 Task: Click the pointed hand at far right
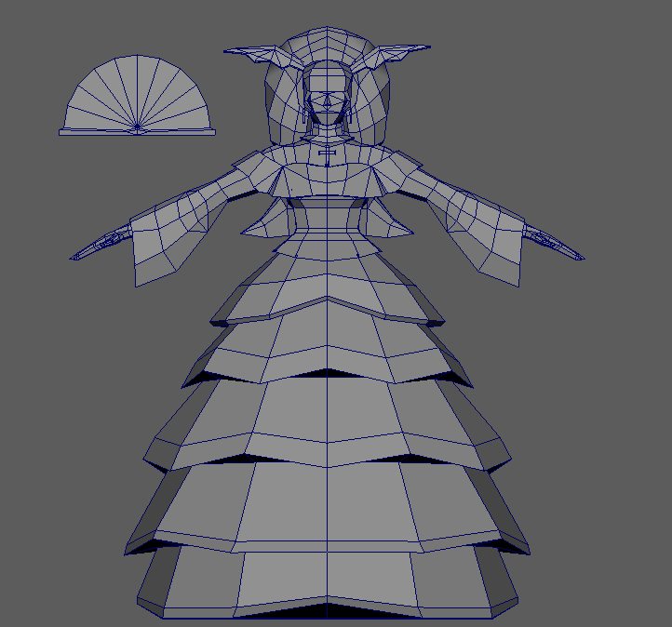coord(556,246)
